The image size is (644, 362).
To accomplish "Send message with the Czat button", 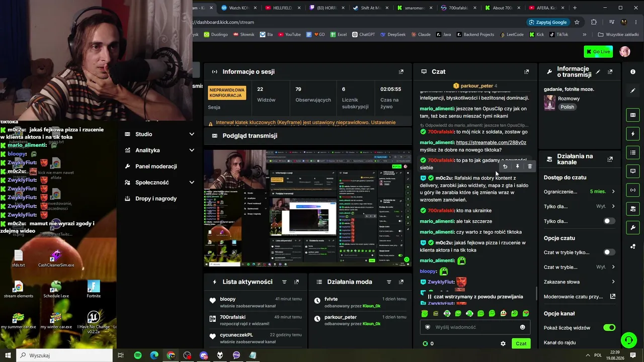I will 521,343.
